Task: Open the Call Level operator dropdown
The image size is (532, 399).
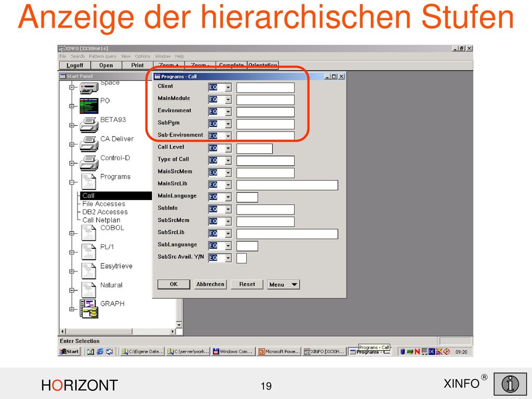Action: pyautogui.click(x=228, y=149)
